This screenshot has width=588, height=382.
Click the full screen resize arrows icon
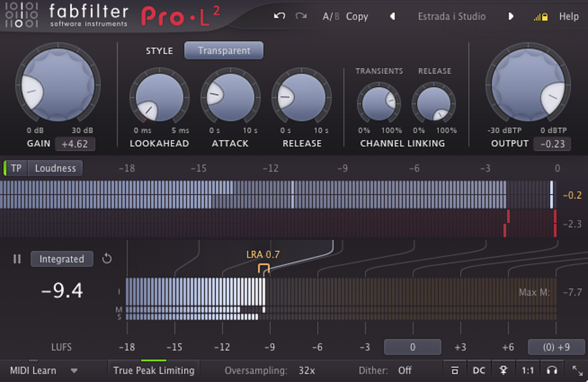click(577, 371)
